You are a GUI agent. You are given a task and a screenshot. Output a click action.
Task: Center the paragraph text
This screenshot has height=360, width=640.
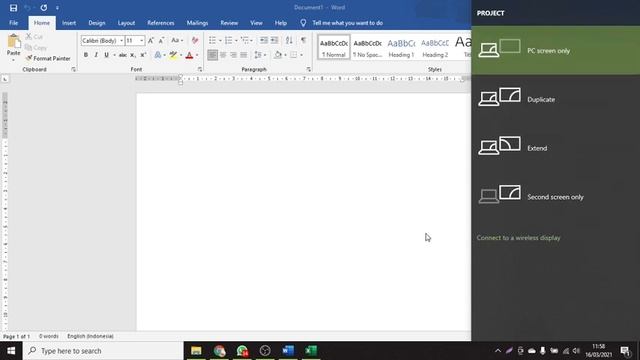223,55
